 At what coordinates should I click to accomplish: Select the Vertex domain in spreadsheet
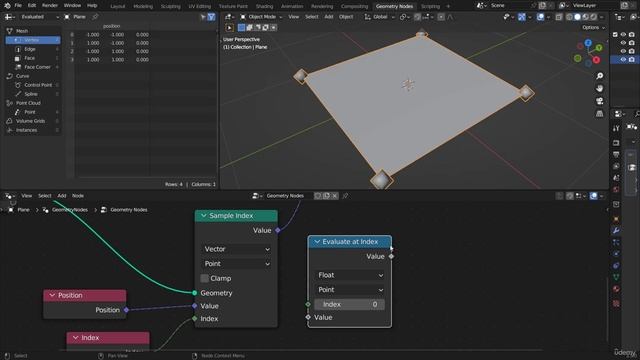click(33, 40)
